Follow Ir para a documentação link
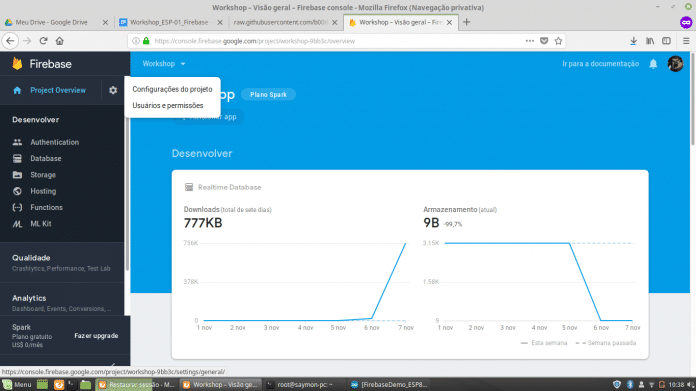Viewport: 696px width, 391px height. 601,64
